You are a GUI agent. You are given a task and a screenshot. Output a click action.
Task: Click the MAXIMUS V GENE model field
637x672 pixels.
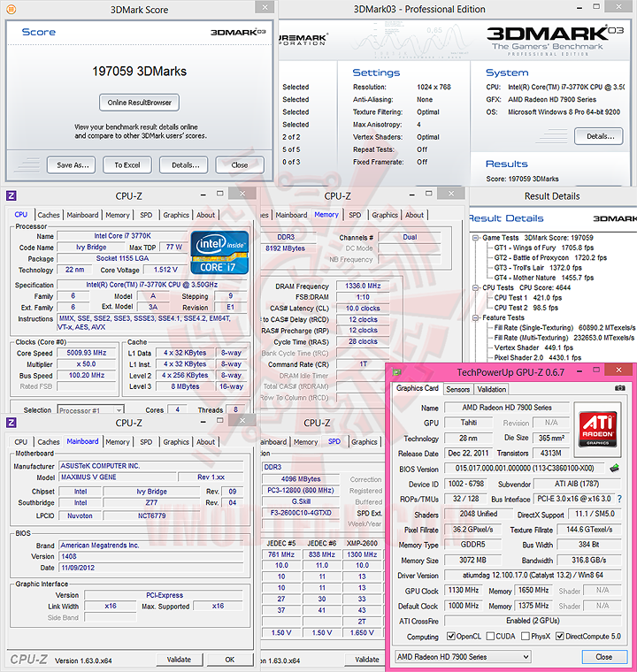click(x=118, y=477)
